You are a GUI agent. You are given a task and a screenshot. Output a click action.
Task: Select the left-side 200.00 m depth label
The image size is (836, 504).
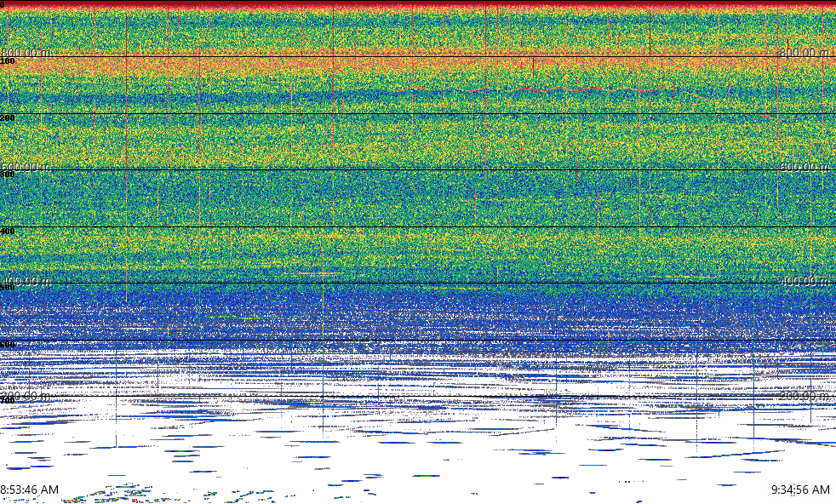26,395
